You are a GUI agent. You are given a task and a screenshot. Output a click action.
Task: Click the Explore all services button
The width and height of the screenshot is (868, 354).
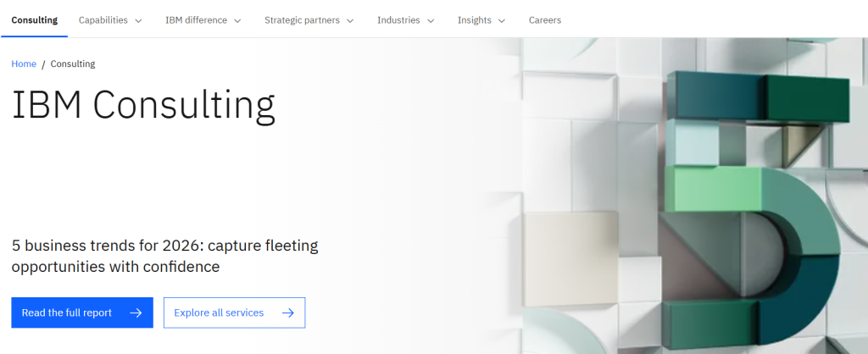(234, 313)
